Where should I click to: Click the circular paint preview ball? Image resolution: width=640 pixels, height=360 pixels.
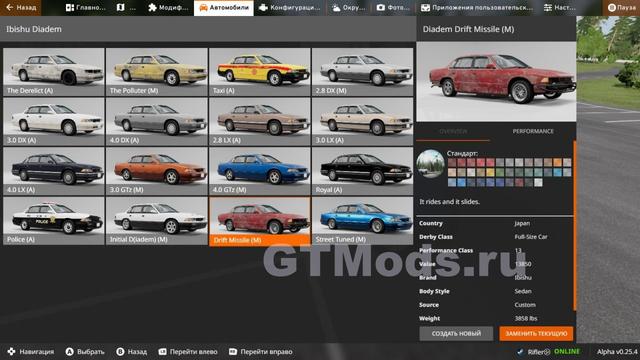click(x=431, y=164)
